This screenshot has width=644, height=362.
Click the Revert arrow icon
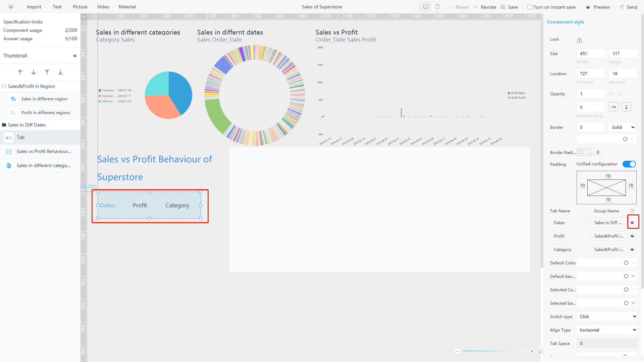(450, 7)
